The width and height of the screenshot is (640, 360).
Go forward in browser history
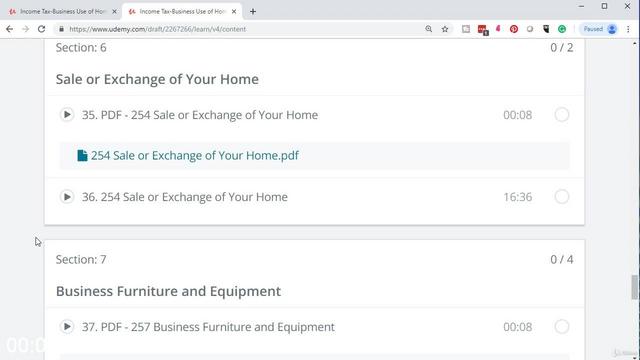(x=25, y=29)
